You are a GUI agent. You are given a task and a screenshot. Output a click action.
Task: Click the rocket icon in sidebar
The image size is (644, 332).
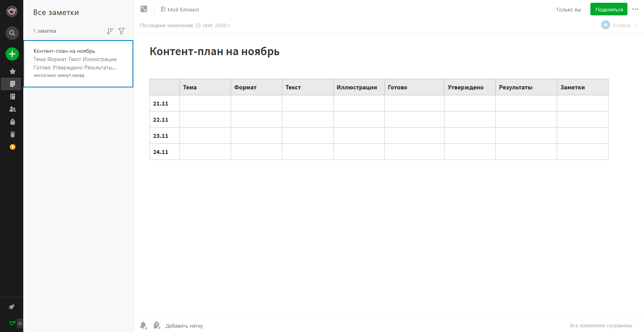pos(12,307)
